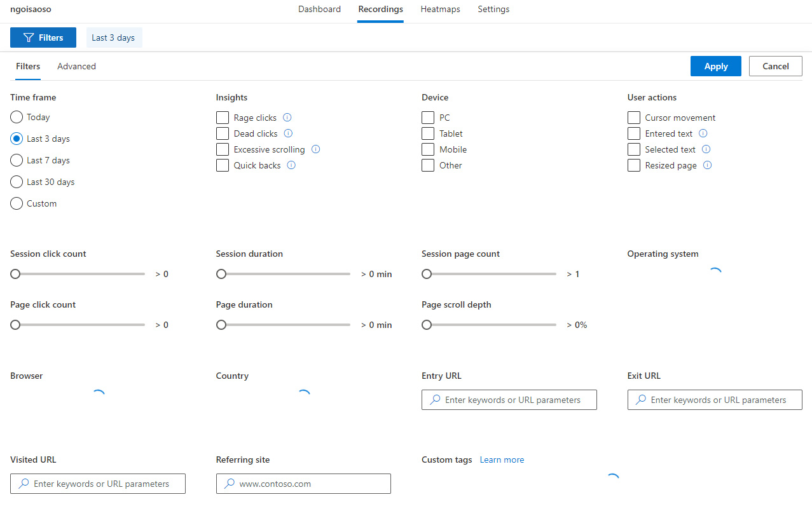
Task: Enable the Rage clicks checkbox
Action: coord(223,118)
